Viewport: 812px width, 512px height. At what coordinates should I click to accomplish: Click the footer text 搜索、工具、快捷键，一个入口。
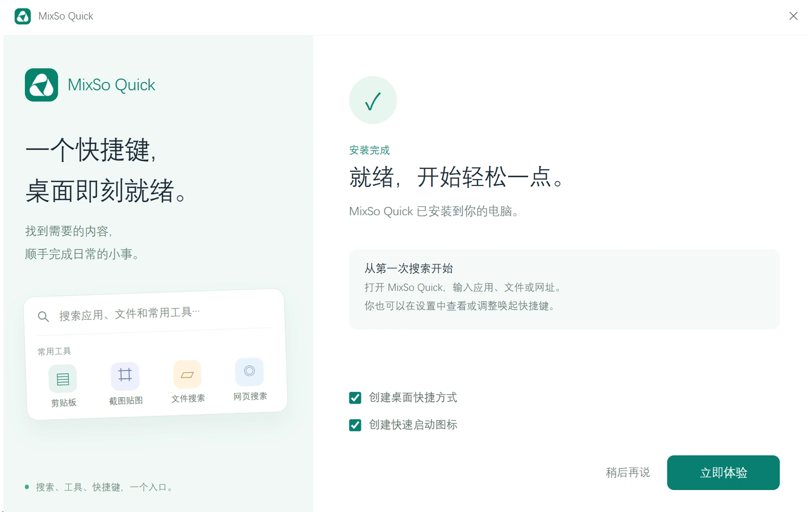coord(105,487)
